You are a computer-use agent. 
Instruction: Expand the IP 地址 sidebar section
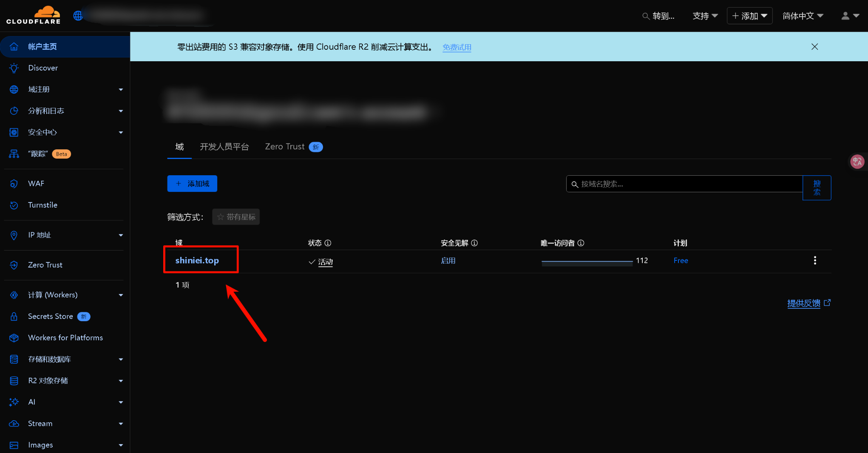pyautogui.click(x=121, y=235)
